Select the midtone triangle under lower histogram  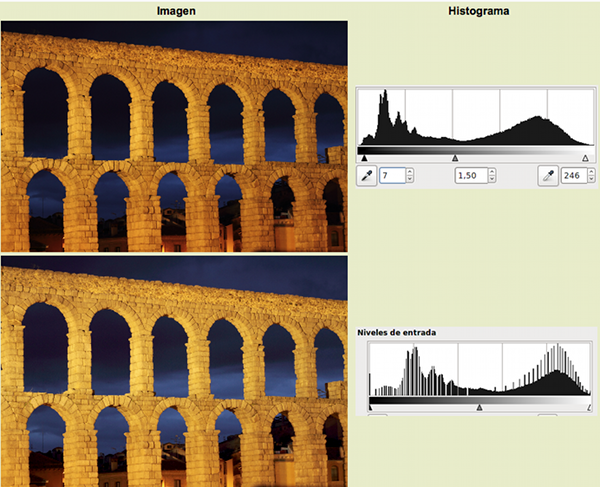pos(479,408)
